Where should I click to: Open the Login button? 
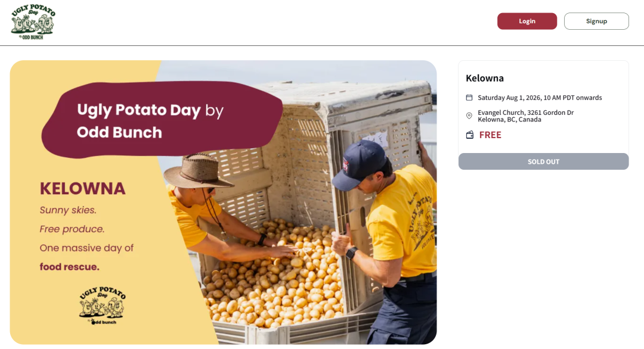(527, 21)
